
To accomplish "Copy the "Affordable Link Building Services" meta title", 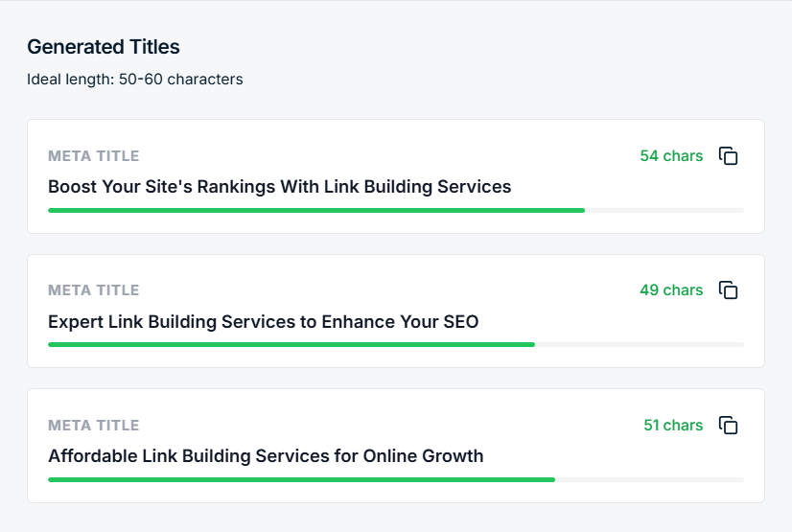I will (x=729, y=425).
